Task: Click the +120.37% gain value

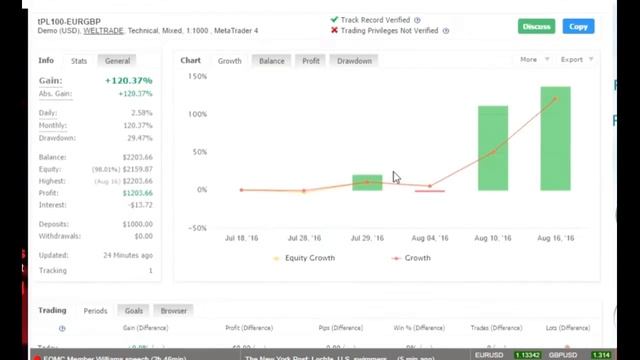Action: [x=129, y=81]
